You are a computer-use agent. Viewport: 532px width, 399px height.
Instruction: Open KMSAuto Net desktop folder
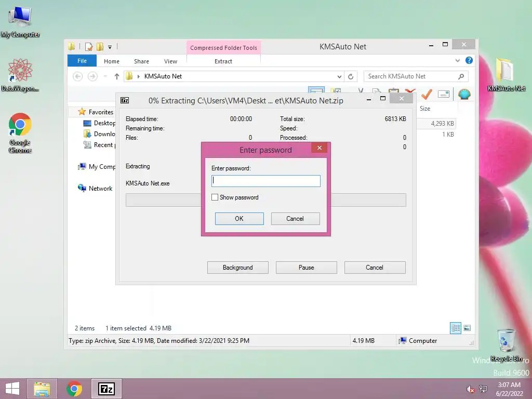click(x=506, y=74)
